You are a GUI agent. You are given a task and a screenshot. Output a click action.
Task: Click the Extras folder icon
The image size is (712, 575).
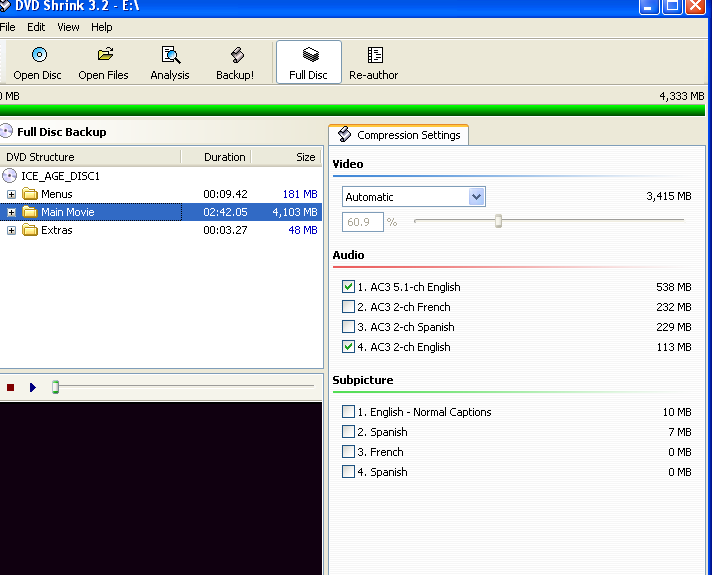tap(30, 230)
